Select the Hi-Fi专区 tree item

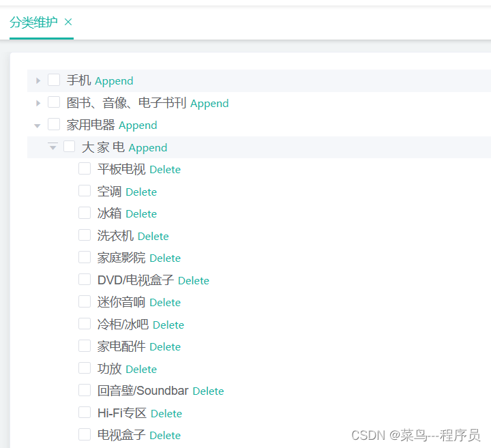122,413
